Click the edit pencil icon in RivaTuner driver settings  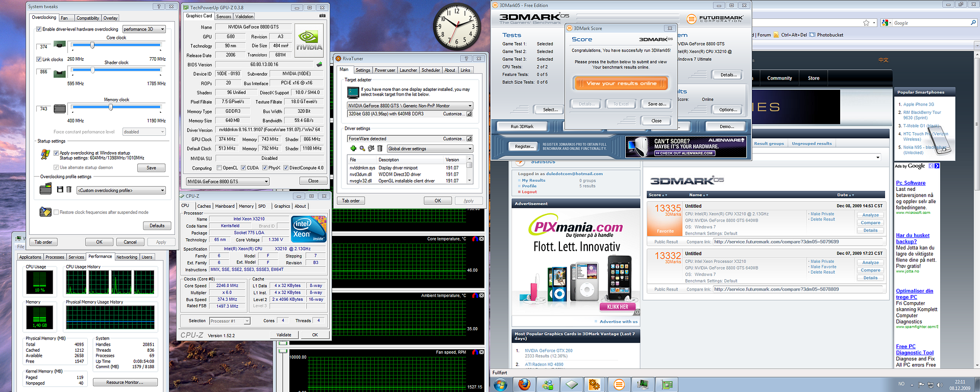click(x=371, y=149)
